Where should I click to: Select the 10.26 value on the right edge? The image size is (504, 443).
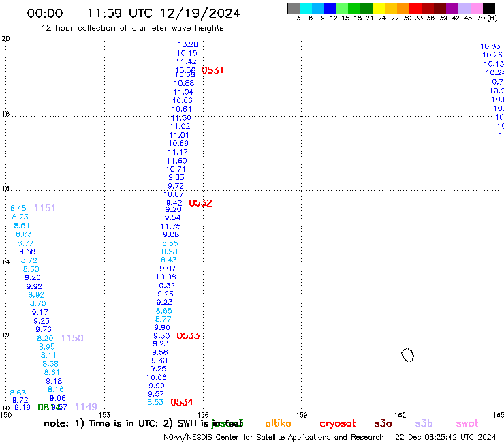coord(492,55)
